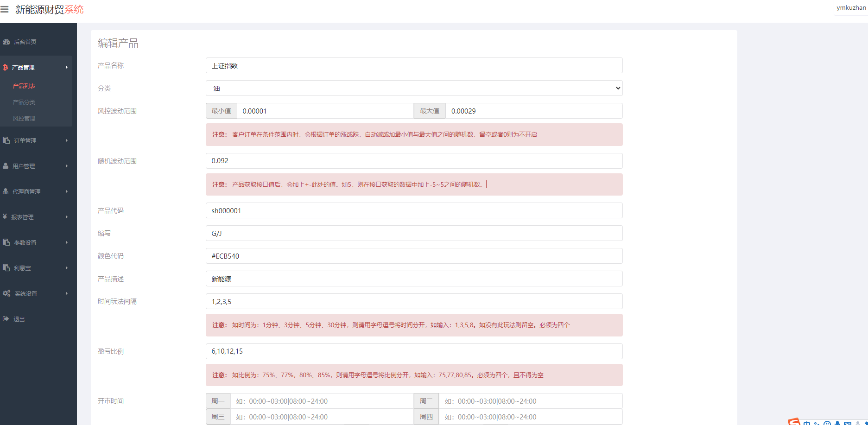Open 产品列表 in the sidebar
Screen dimensions: 868x425
[x=24, y=86]
